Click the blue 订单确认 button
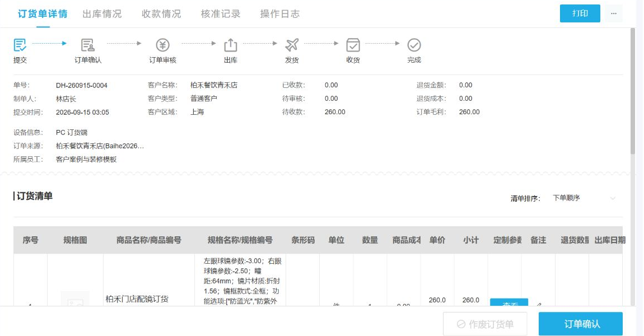The height and width of the screenshot is (336, 644). click(581, 324)
